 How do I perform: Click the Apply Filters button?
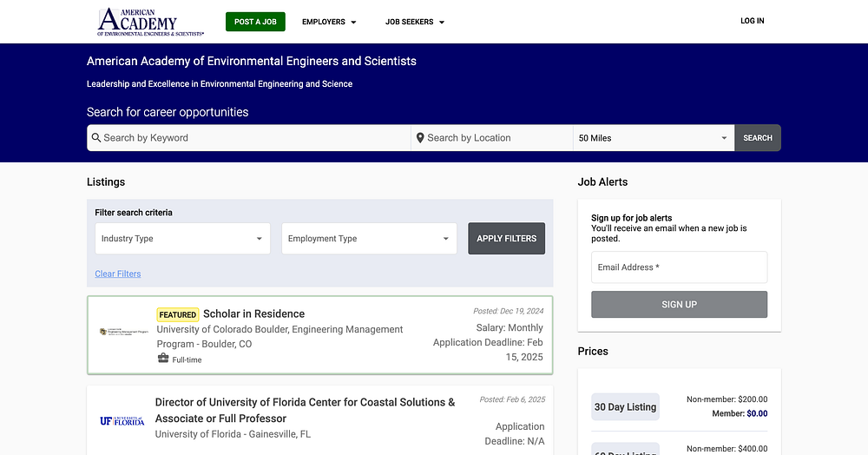coord(507,239)
